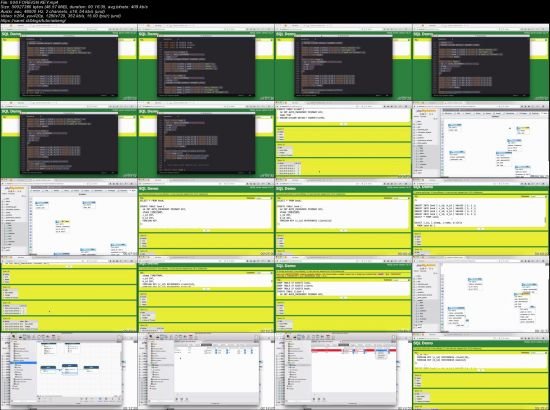The image size is (550, 410).
Task: Open the https URL in the header
Action: point(34,21)
